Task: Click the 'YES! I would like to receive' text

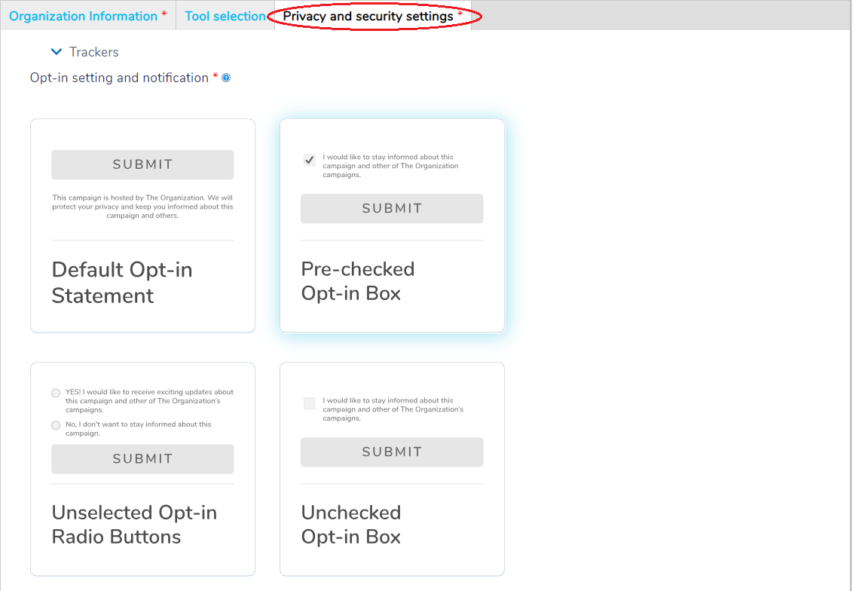Action: click(149, 401)
